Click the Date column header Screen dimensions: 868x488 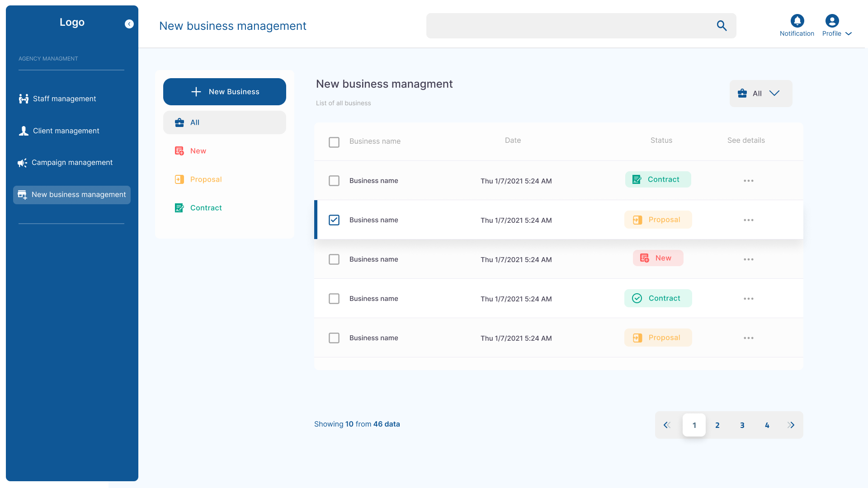pos(513,141)
